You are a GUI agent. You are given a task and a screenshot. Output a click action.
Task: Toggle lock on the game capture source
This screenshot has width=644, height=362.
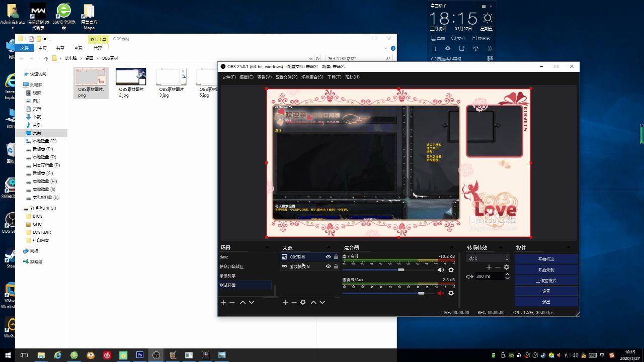336,266
